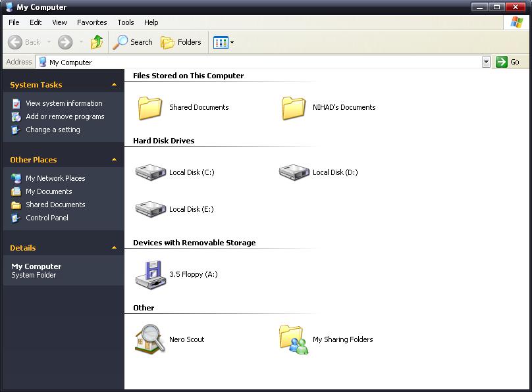Click the NIHAD's Documents label

click(344, 107)
